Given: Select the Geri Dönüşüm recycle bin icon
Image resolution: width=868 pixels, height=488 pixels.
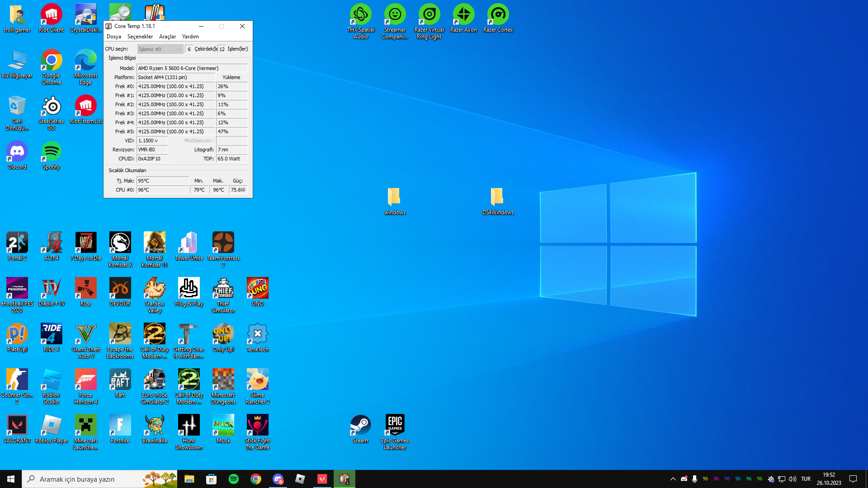Looking at the screenshot, I should [17, 113].
